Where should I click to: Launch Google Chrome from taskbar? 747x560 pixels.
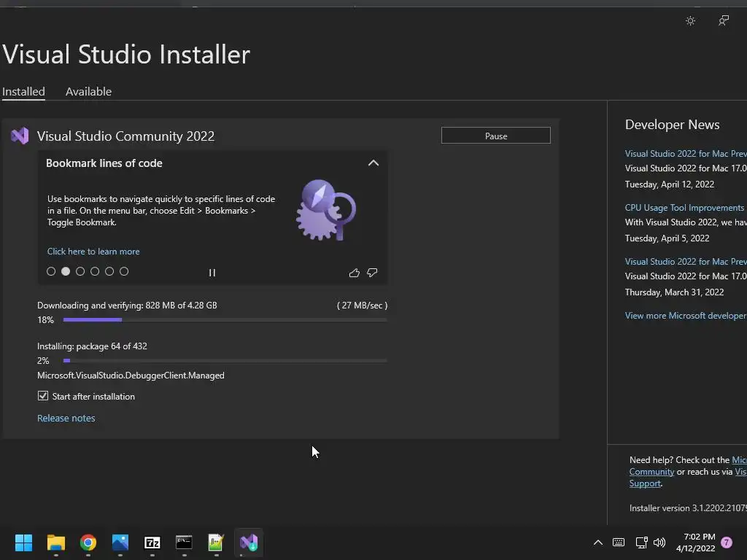(88, 542)
